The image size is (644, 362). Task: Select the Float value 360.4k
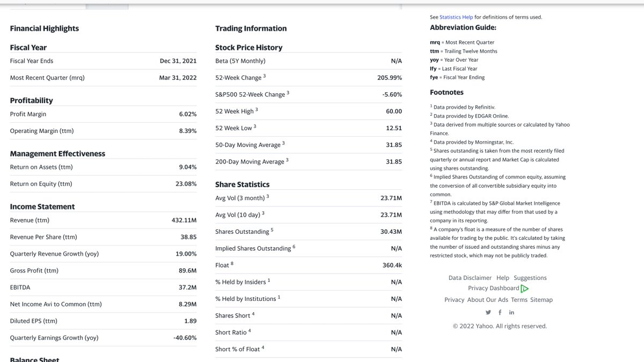[x=391, y=265]
